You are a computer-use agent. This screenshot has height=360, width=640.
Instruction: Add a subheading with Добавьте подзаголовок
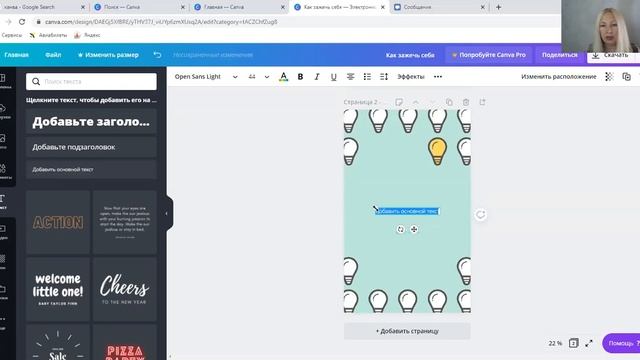91,147
